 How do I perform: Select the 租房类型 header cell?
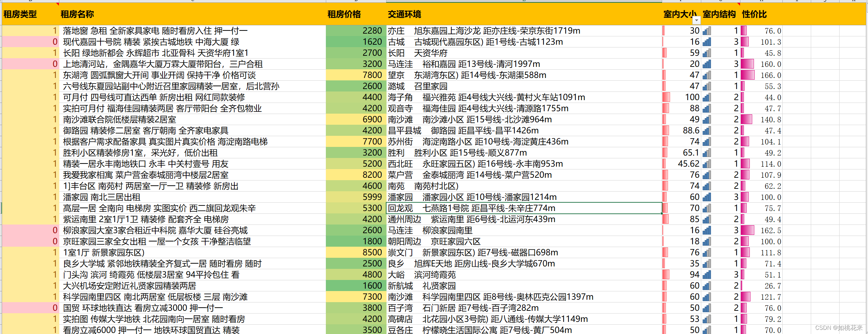click(x=30, y=14)
